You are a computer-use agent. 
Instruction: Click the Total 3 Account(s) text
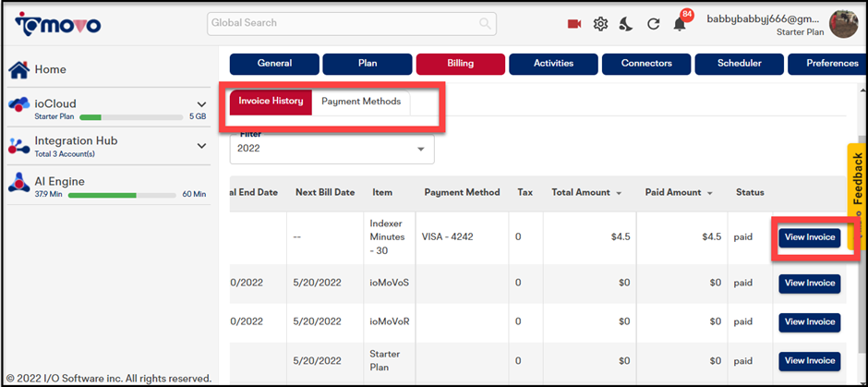click(x=65, y=154)
